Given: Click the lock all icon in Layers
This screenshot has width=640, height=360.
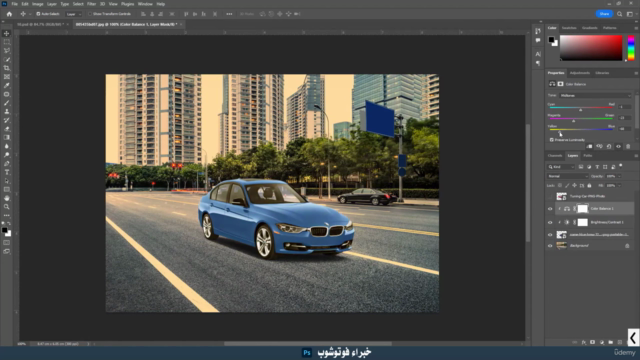Looking at the screenshot, I should [589, 186].
